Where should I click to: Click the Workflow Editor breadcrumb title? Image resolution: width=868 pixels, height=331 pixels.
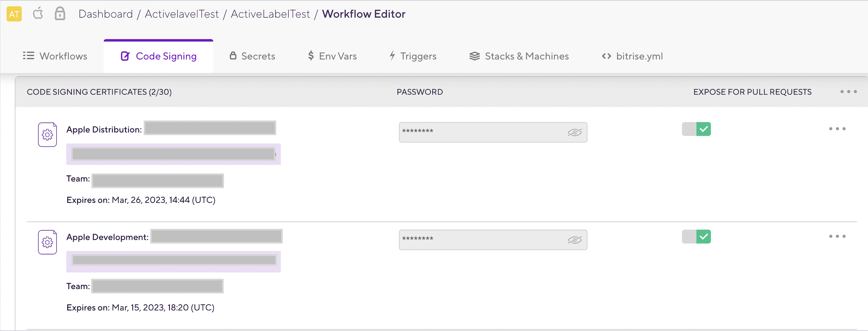(x=364, y=14)
